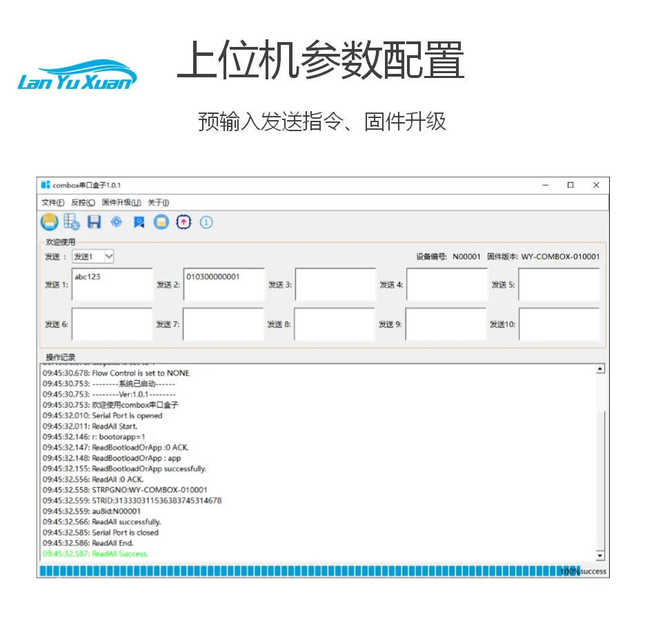Click the blue crosshair target icon

click(x=117, y=222)
